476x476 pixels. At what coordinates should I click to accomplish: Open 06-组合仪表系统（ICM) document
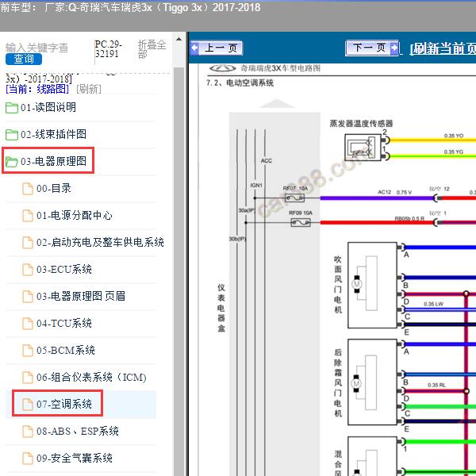coord(91,377)
